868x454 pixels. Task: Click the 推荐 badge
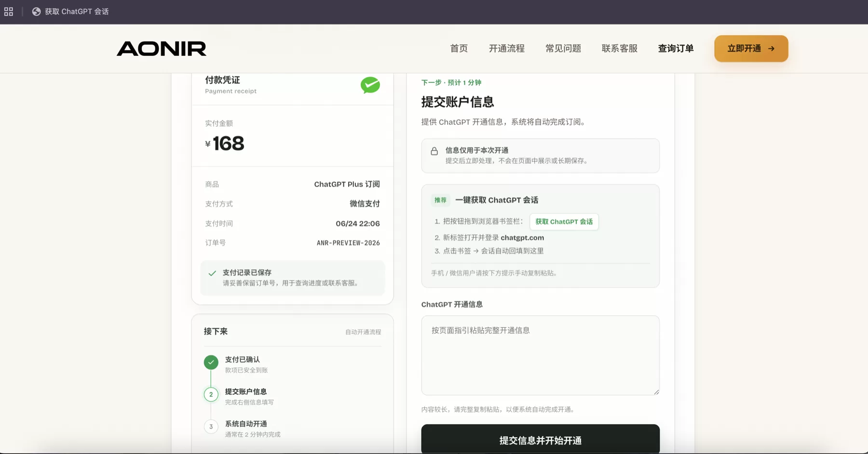click(x=440, y=200)
